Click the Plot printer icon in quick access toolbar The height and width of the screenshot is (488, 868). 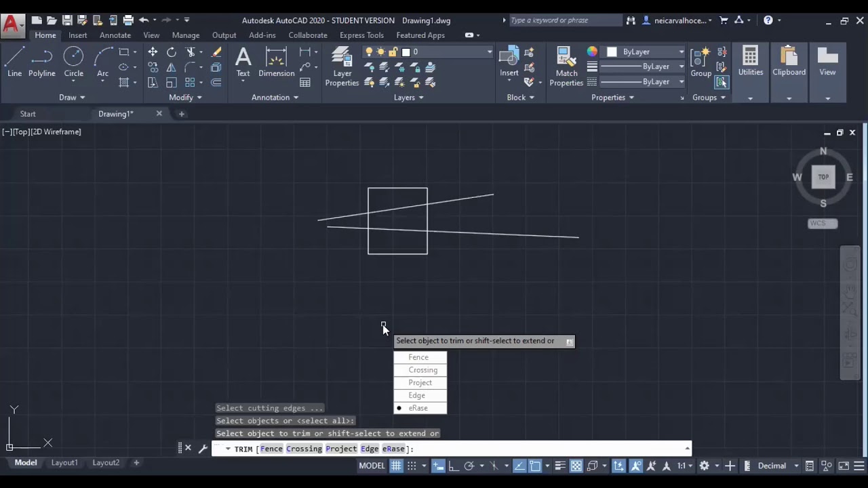127,20
